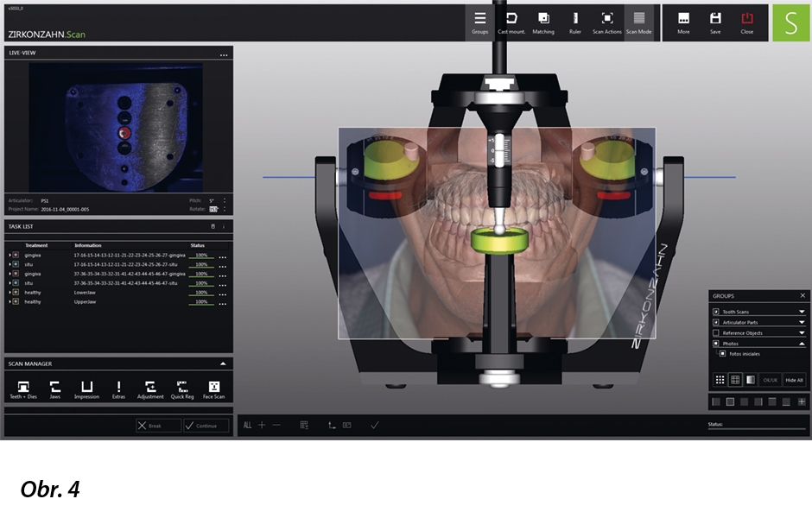Open options for healthy UpperJaw task
The width and height of the screenshot is (812, 518).
point(223,304)
